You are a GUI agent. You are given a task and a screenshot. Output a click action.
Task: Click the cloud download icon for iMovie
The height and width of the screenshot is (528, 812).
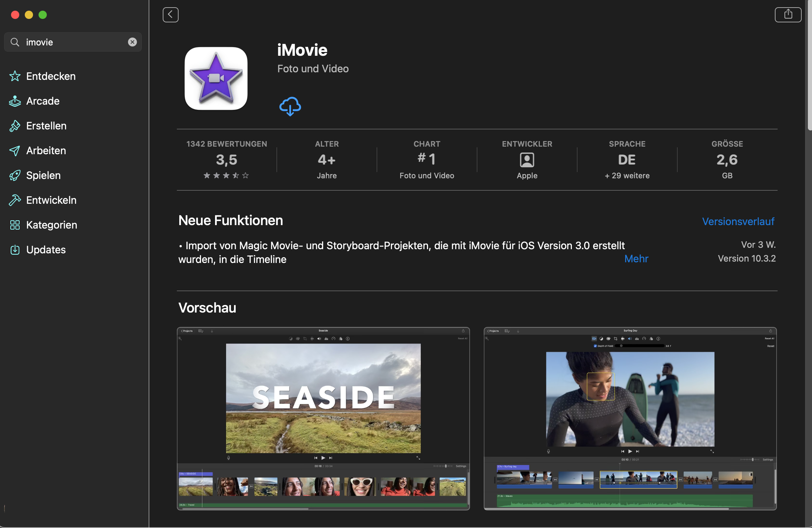pos(290,106)
